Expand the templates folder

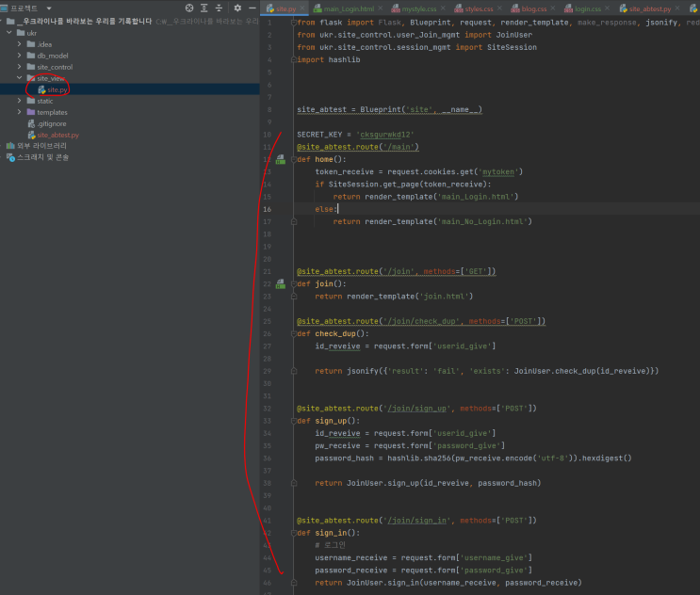19,112
